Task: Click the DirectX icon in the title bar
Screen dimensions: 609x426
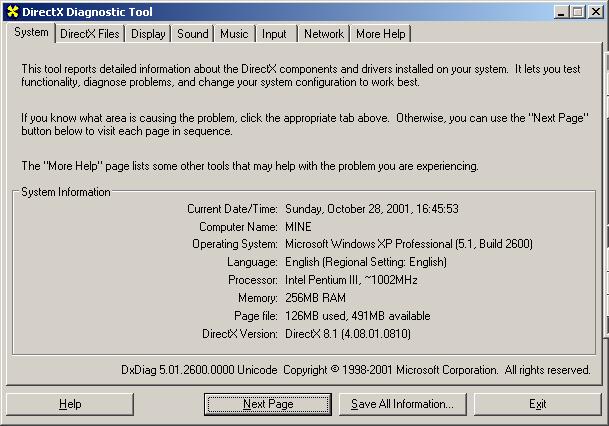Action: (x=12, y=11)
